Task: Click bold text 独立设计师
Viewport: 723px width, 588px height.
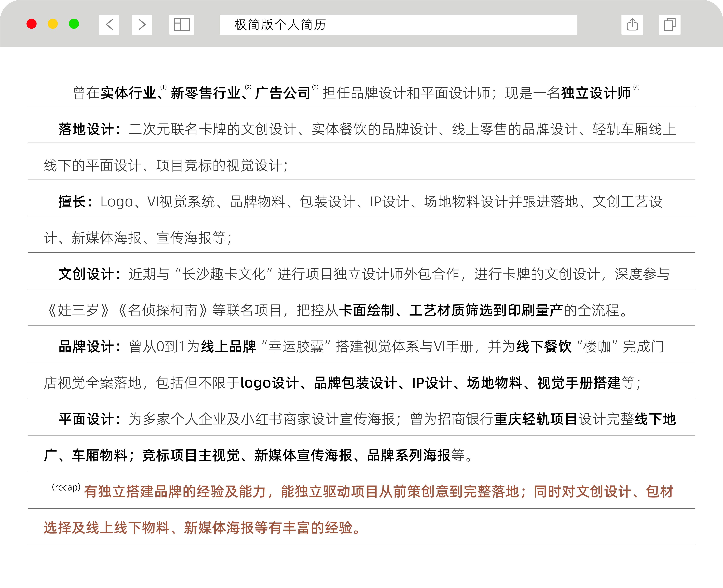Action: (x=596, y=93)
